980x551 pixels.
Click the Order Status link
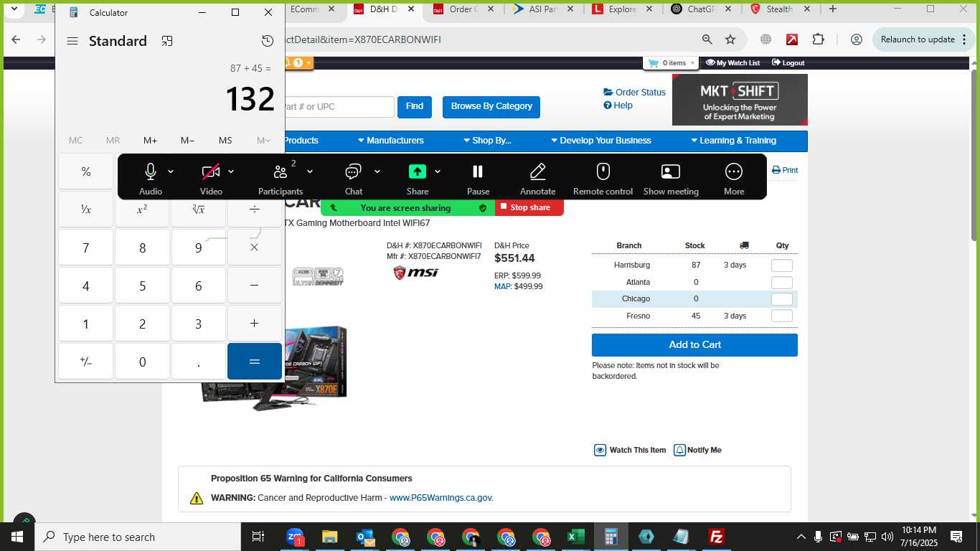click(635, 93)
